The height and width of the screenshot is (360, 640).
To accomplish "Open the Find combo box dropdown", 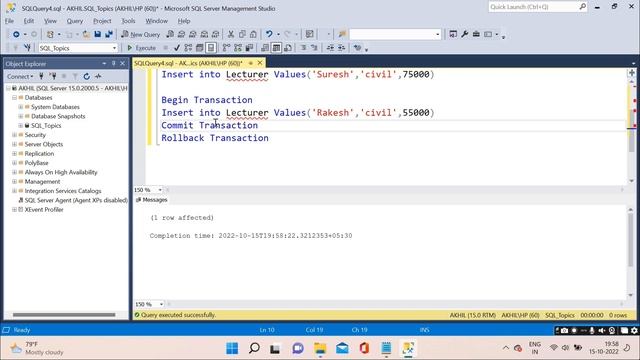I will click(438, 34).
